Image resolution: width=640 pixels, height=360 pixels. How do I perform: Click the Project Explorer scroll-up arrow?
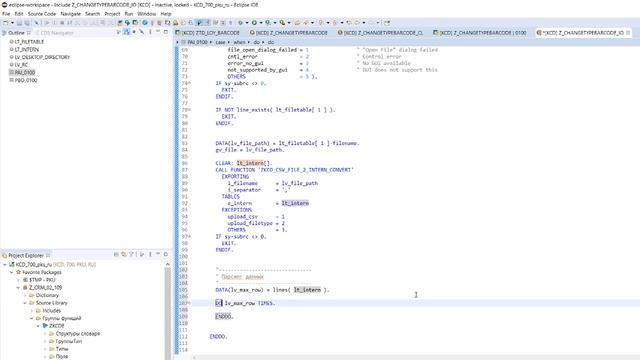[167, 264]
